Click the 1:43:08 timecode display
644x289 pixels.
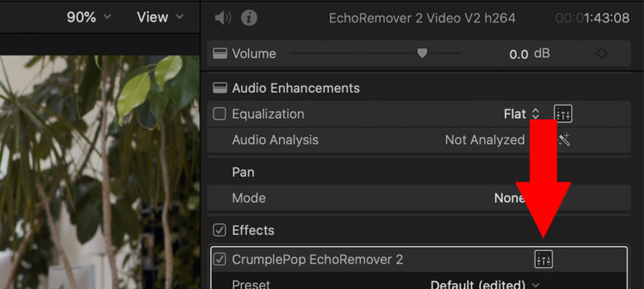point(592,18)
